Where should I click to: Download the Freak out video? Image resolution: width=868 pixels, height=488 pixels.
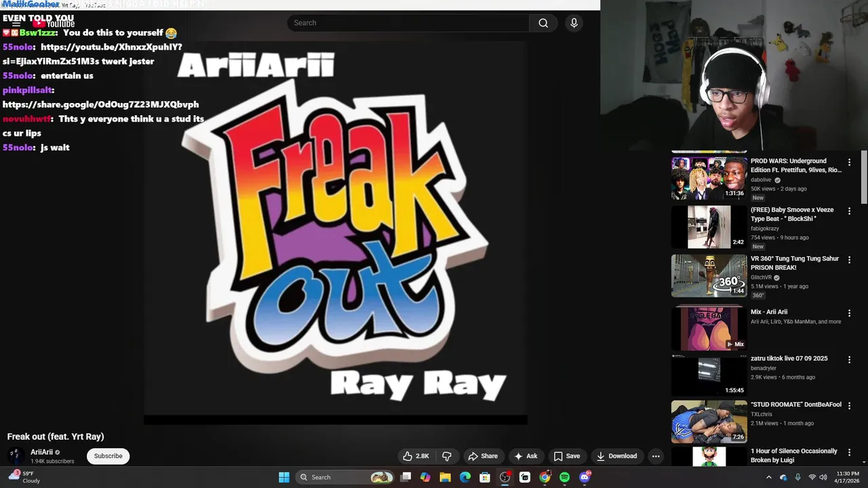point(617,456)
